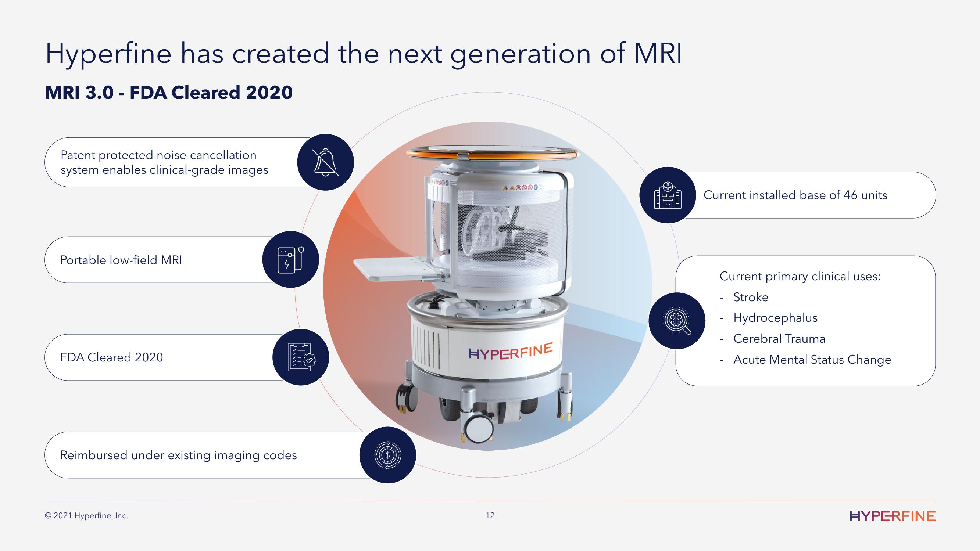Click the 'Hydrocephalus' list item
The height and width of the screenshot is (551, 980).
775,318
